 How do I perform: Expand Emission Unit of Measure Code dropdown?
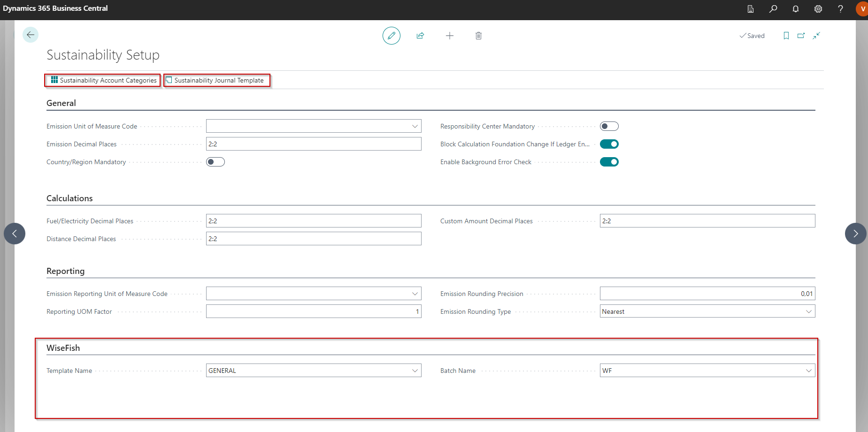[x=415, y=126]
